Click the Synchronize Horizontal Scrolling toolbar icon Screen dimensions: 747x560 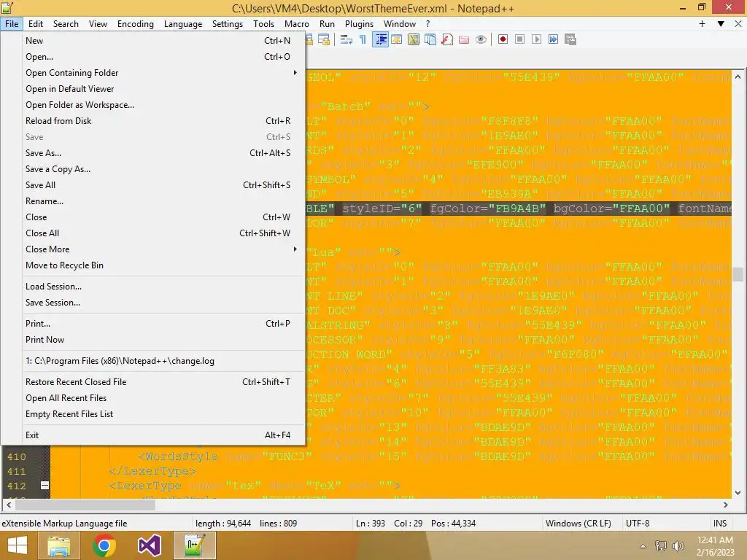[324, 39]
